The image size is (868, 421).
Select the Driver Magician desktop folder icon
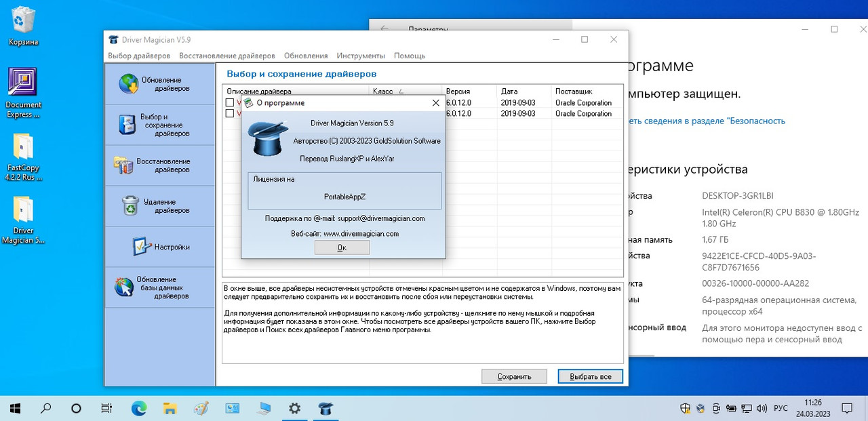pos(23,220)
